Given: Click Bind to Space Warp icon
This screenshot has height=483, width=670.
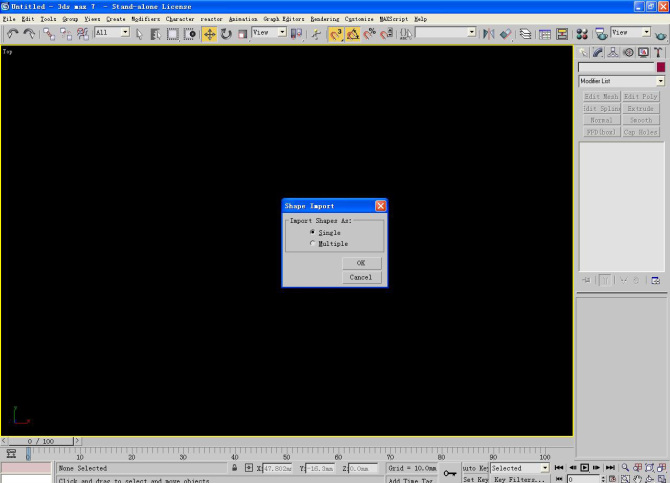Looking at the screenshot, I should (x=82, y=34).
